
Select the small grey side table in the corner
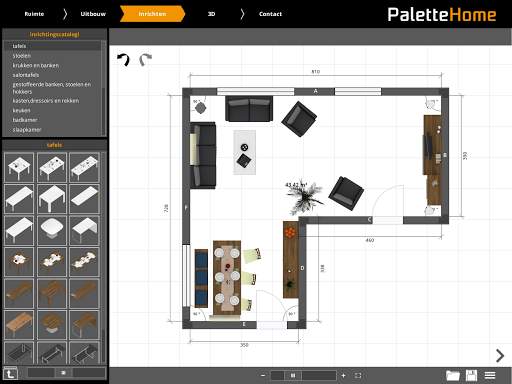click(201, 108)
